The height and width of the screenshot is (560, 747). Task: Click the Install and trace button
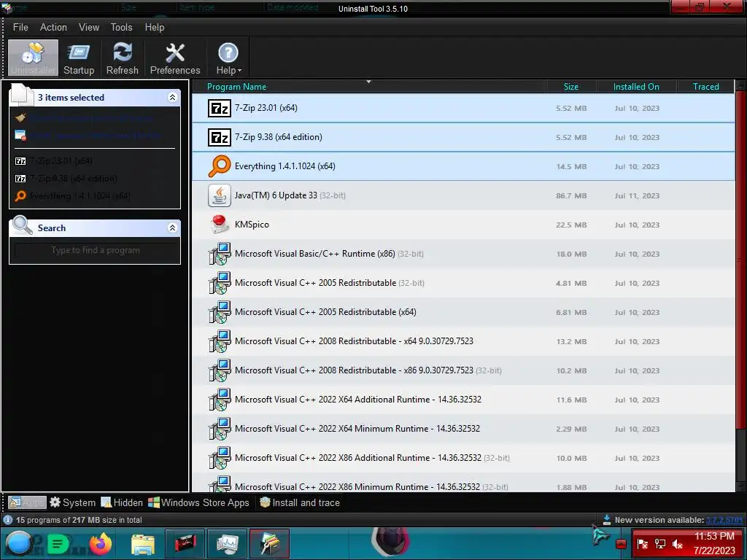point(300,502)
